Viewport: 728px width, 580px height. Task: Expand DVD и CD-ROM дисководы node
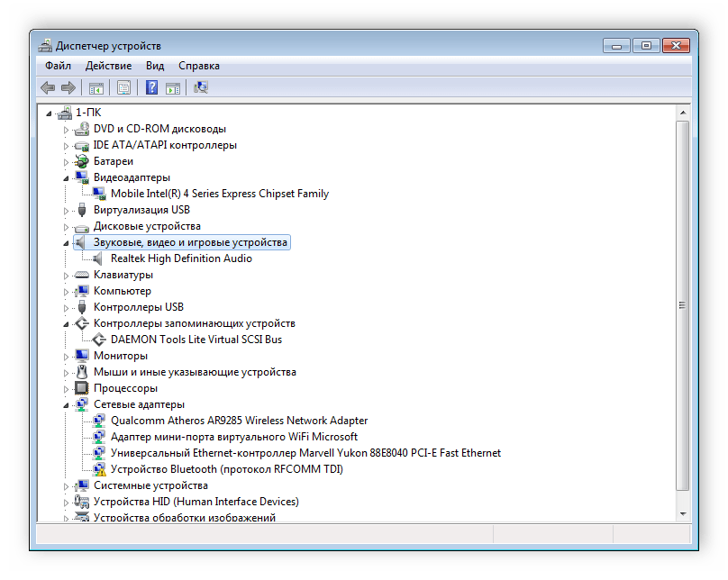66,129
